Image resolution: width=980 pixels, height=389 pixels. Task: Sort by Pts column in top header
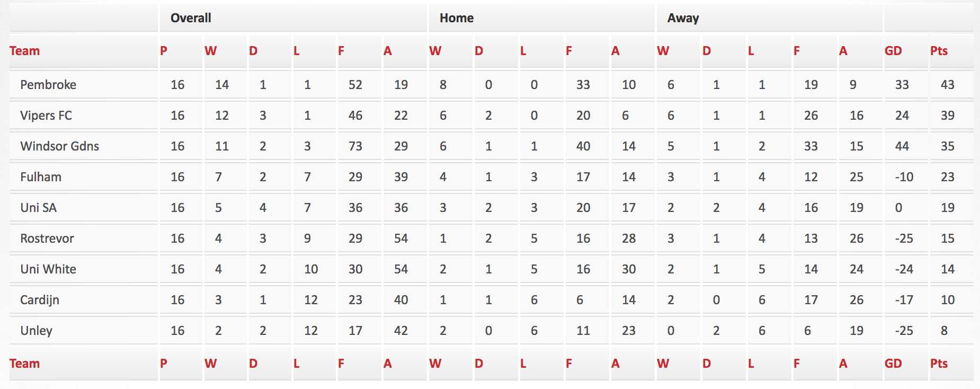click(x=939, y=51)
